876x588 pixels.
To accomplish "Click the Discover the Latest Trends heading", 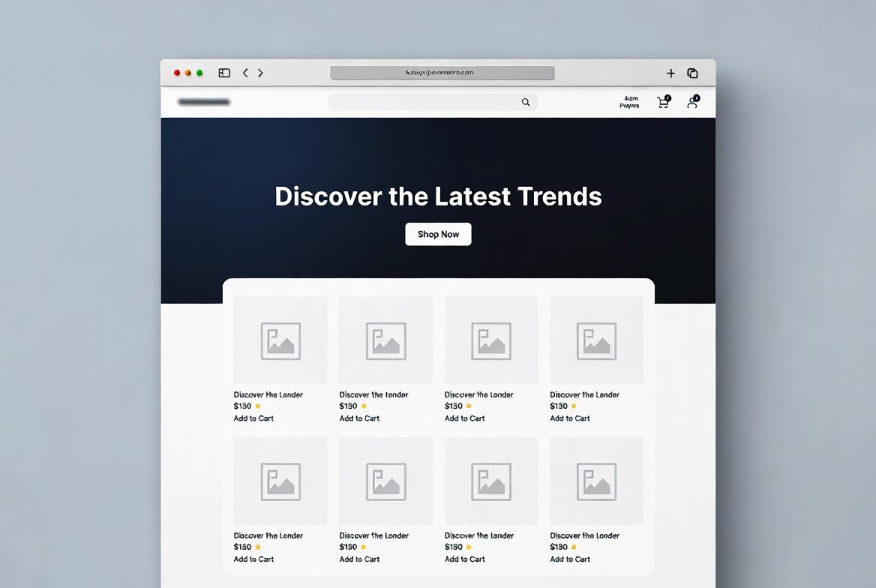I will [x=438, y=196].
